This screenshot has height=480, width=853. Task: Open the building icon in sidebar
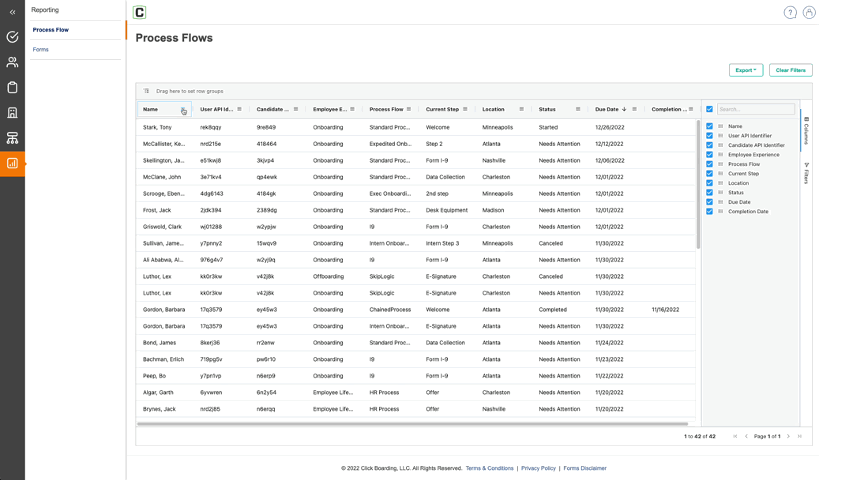[x=12, y=113]
